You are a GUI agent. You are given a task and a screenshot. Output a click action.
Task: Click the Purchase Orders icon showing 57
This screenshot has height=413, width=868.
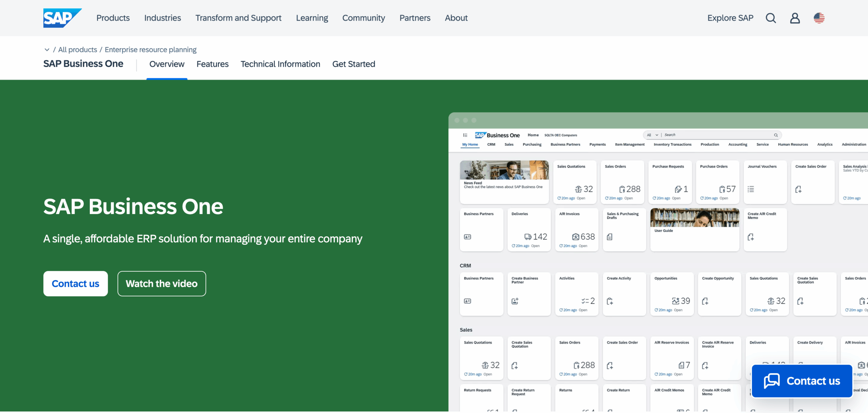tap(722, 189)
